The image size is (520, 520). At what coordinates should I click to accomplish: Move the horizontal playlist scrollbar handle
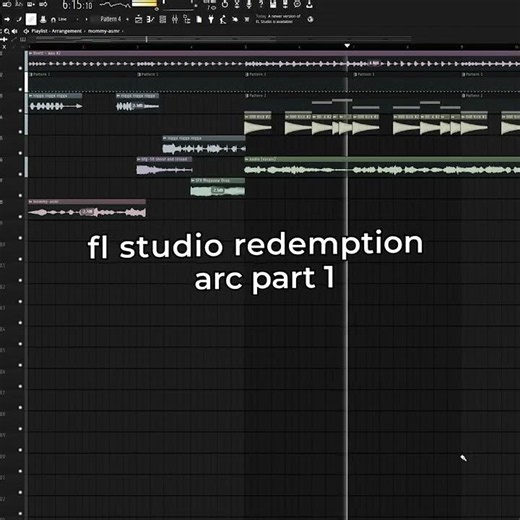coord(147,39)
